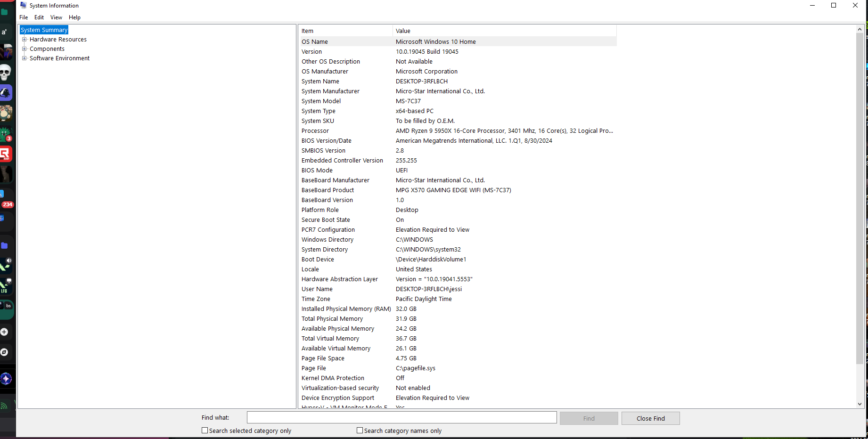Image resolution: width=868 pixels, height=439 pixels.
Task: Click the Find button
Action: click(589, 418)
